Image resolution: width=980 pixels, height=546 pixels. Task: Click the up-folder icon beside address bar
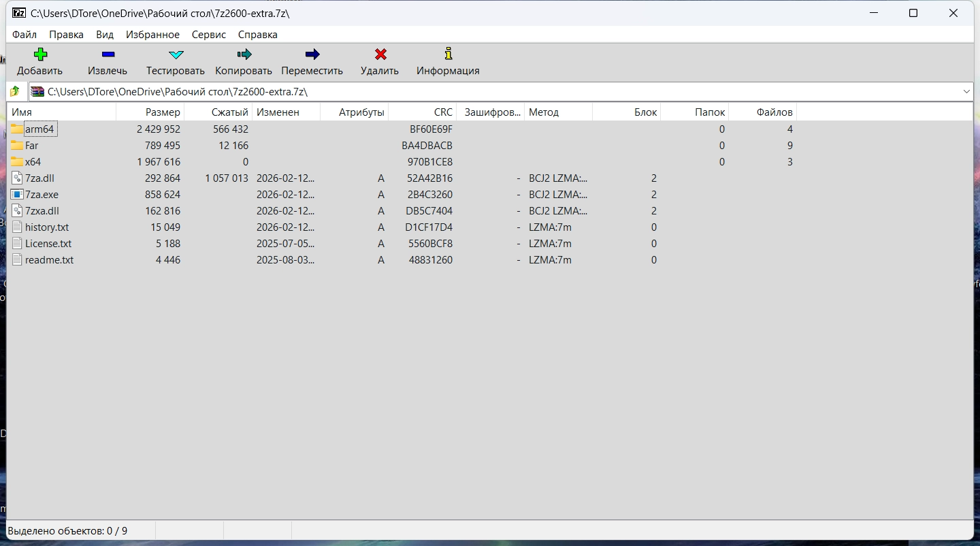point(15,91)
